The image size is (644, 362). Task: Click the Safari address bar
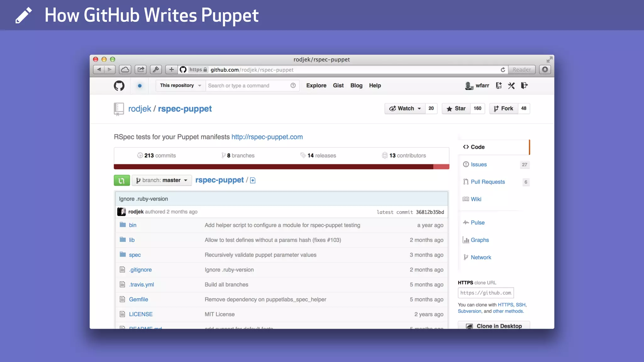point(343,70)
